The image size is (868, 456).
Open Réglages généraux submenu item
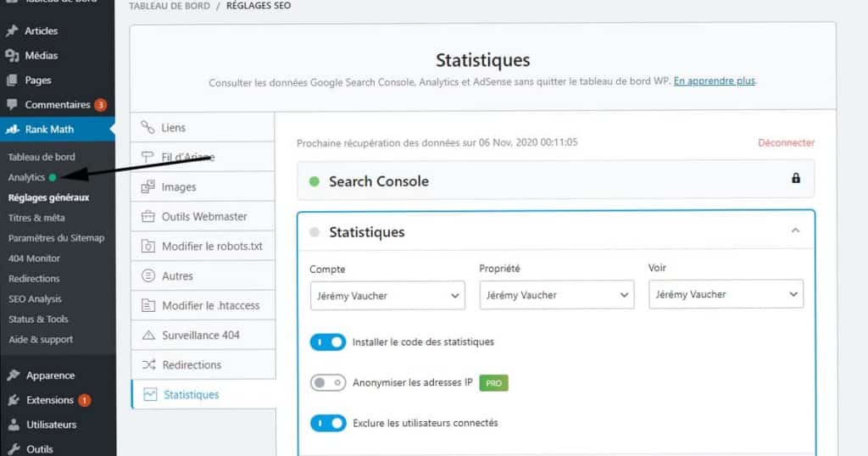[x=48, y=197]
